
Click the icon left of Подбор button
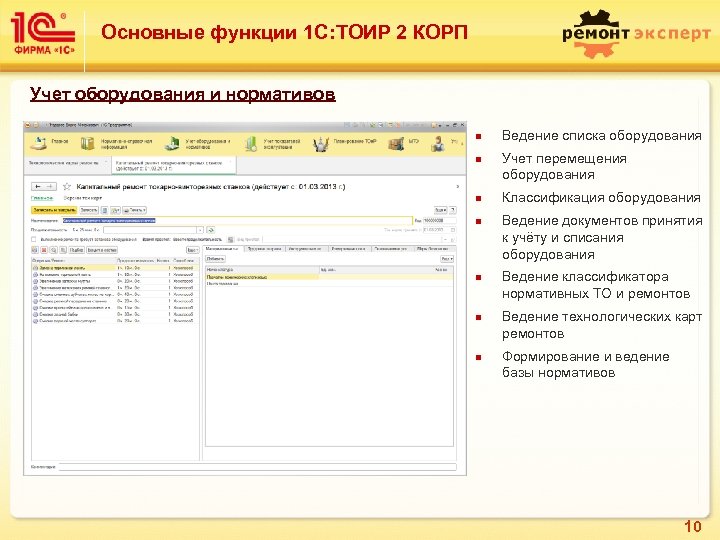[x=63, y=250]
